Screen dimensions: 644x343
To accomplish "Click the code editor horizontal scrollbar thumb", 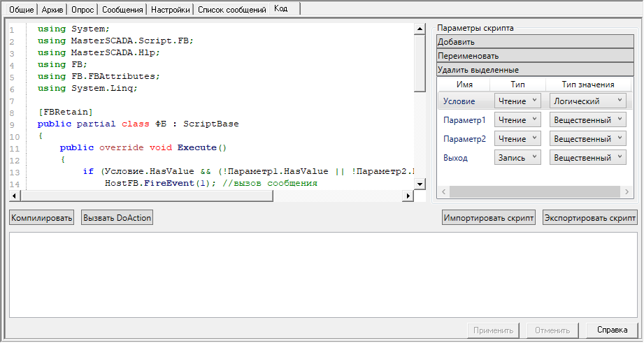I will pos(146,196).
